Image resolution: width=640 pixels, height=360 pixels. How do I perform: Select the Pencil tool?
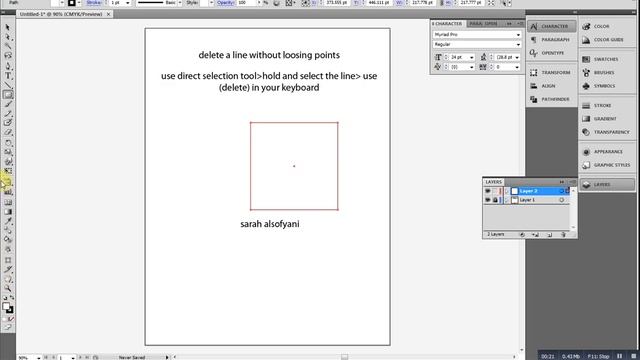pyautogui.click(x=8, y=113)
